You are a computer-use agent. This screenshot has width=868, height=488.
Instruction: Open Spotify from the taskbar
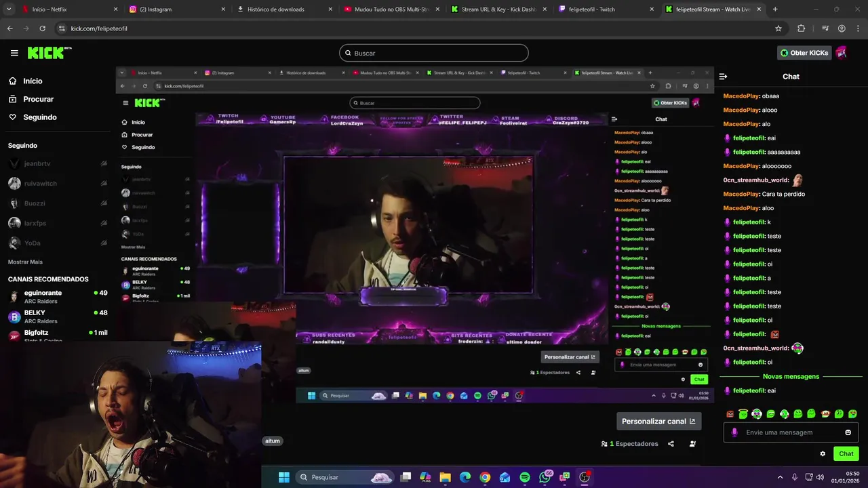[x=525, y=477]
